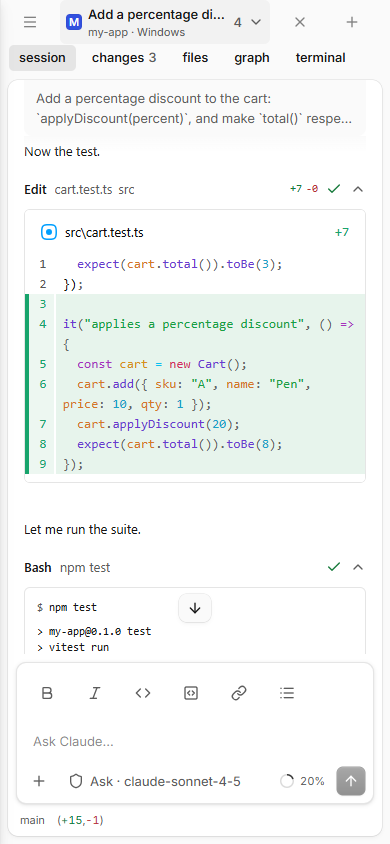Click the 'Let me run the suite.' text
Screen dimensions: 390x844
pos(82,530)
